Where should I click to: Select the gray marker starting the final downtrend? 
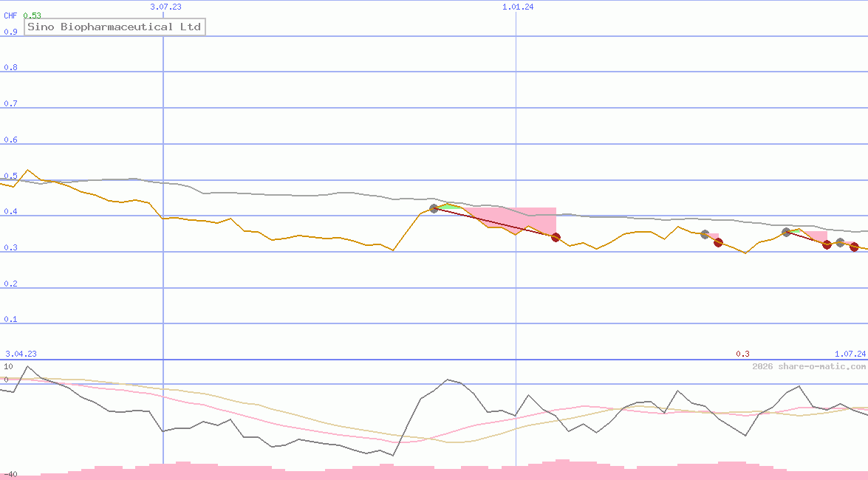tap(785, 231)
